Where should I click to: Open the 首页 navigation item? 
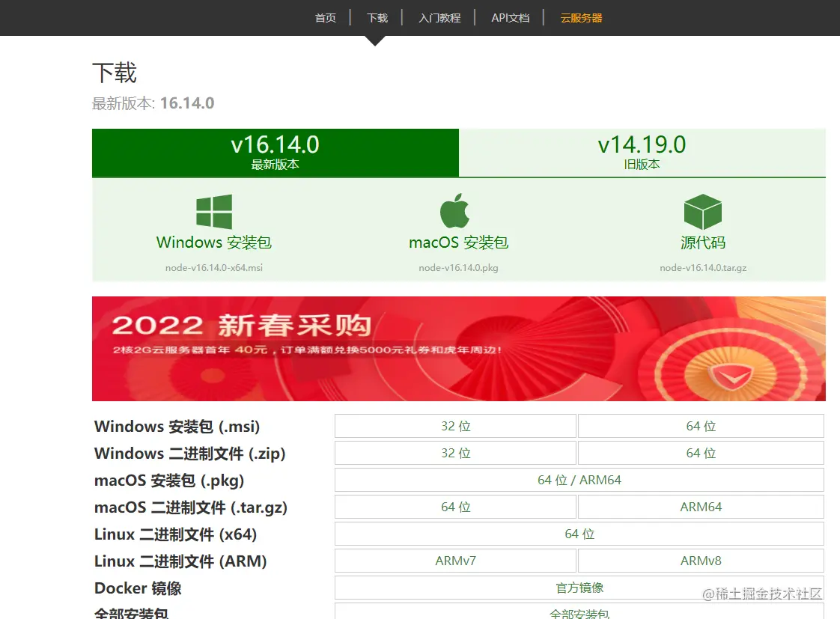tap(326, 18)
